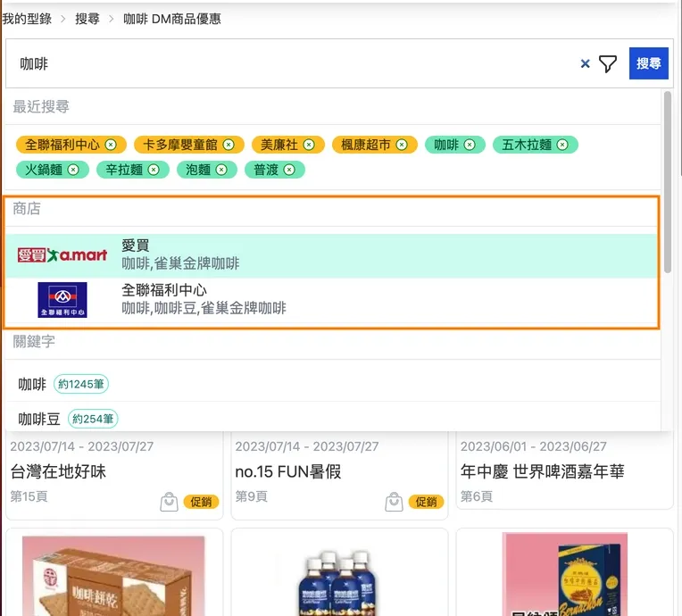Remove the 楓康超市 recent search tag
Image resolution: width=682 pixels, height=616 pixels.
[402, 145]
